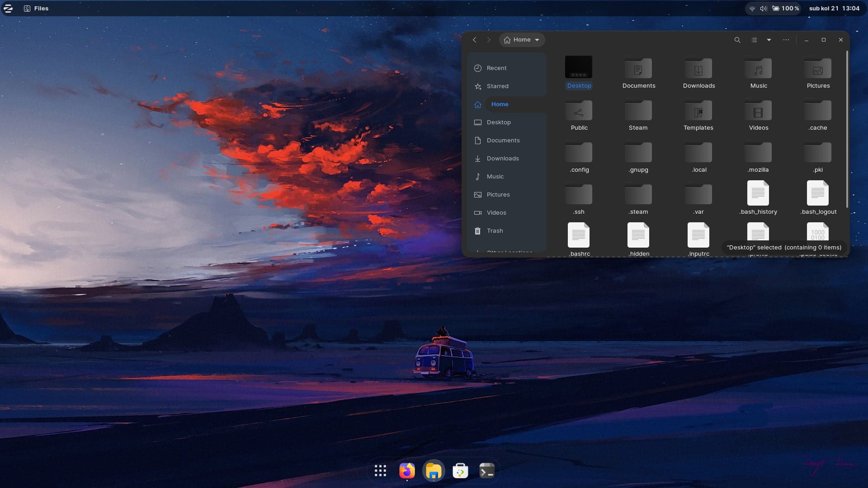Launch Firefox from the dock
Viewport: 868px width, 488px height.
[x=407, y=471]
